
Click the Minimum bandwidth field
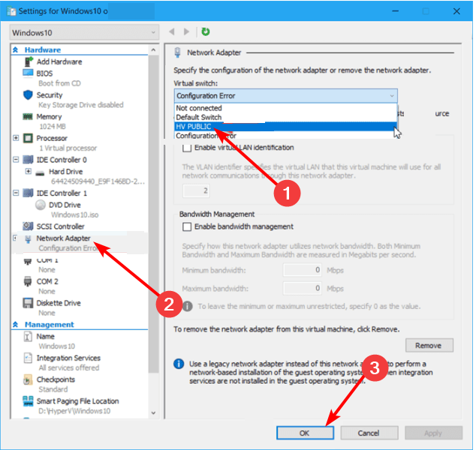coord(303,270)
